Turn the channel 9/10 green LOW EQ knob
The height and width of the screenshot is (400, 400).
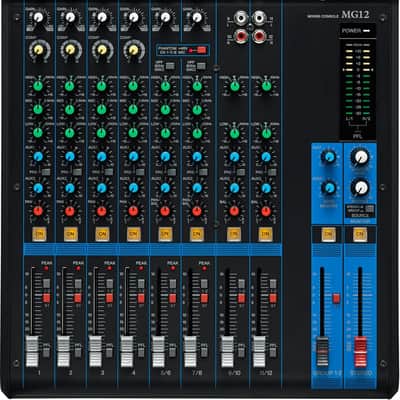(234, 133)
